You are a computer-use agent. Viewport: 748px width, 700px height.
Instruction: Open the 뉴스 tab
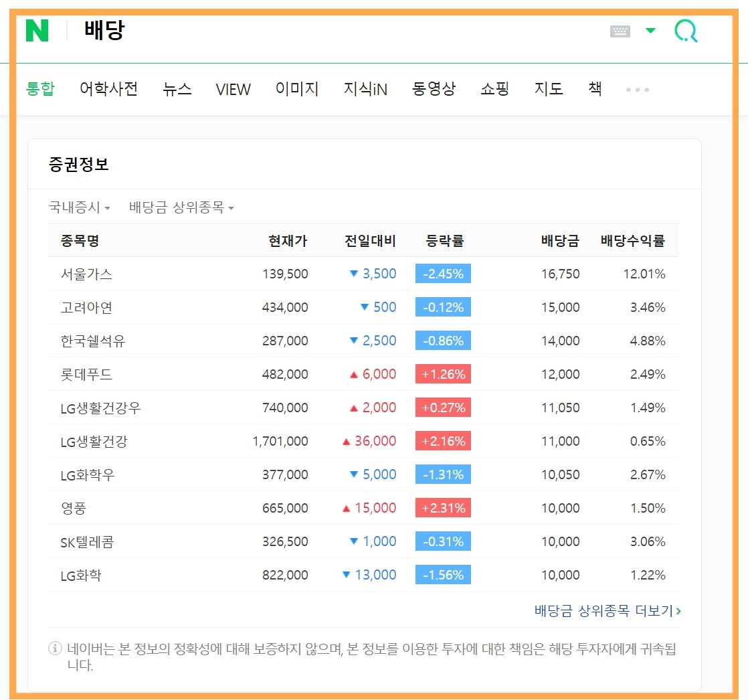coord(177,89)
